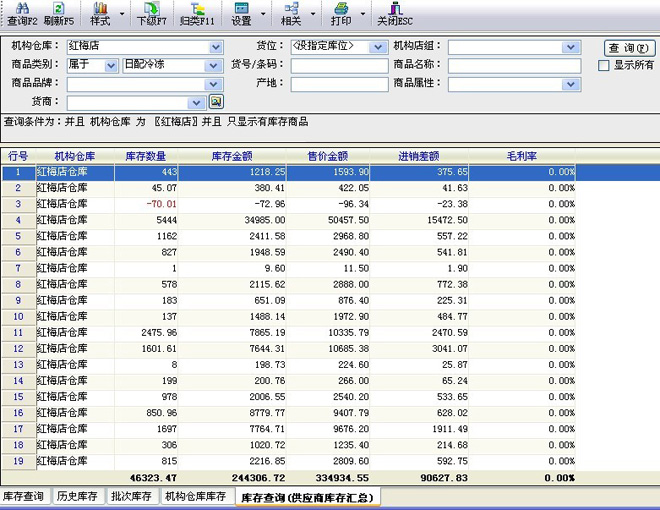Click the 库存金额 cell 34985.00

point(232,220)
